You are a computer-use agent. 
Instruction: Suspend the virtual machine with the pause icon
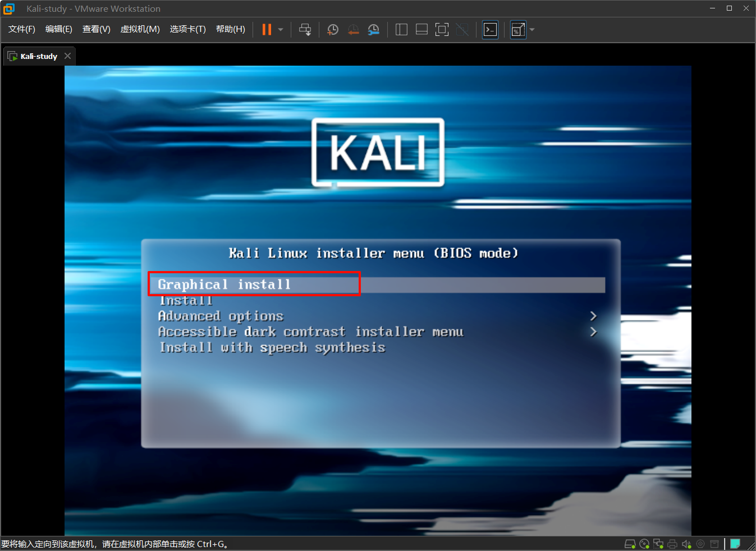[266, 29]
